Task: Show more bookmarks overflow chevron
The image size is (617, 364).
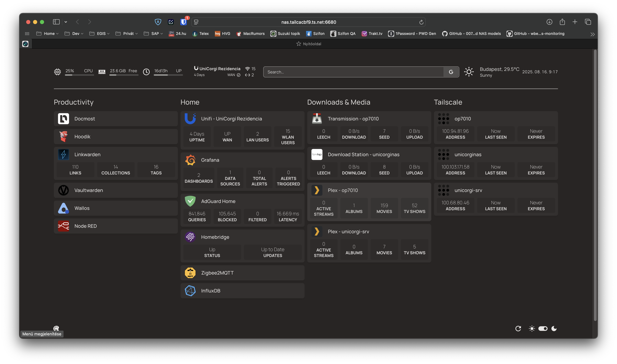Action: pos(592,34)
